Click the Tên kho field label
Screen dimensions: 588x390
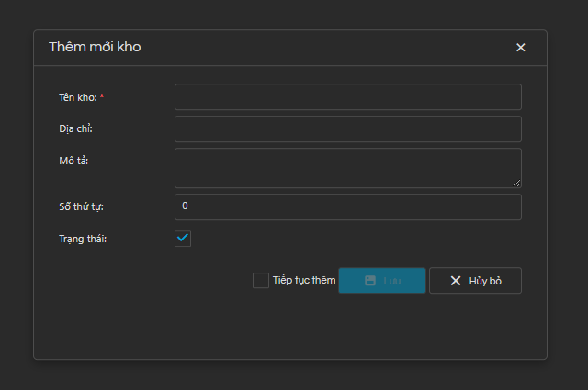[77, 97]
